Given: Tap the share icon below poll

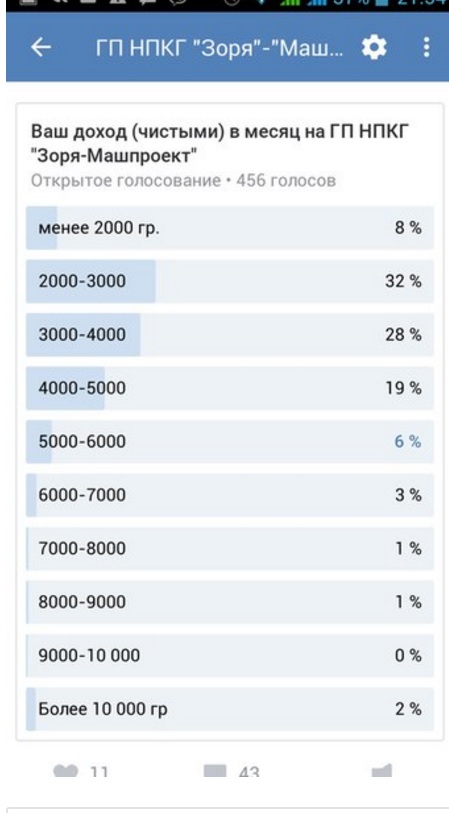Looking at the screenshot, I should [x=382, y=771].
